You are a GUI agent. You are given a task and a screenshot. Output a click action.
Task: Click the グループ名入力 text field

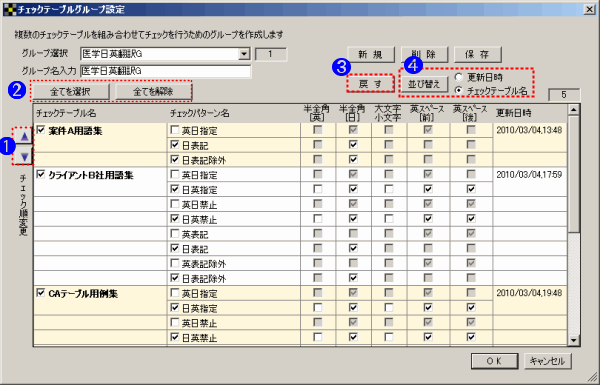[166, 71]
